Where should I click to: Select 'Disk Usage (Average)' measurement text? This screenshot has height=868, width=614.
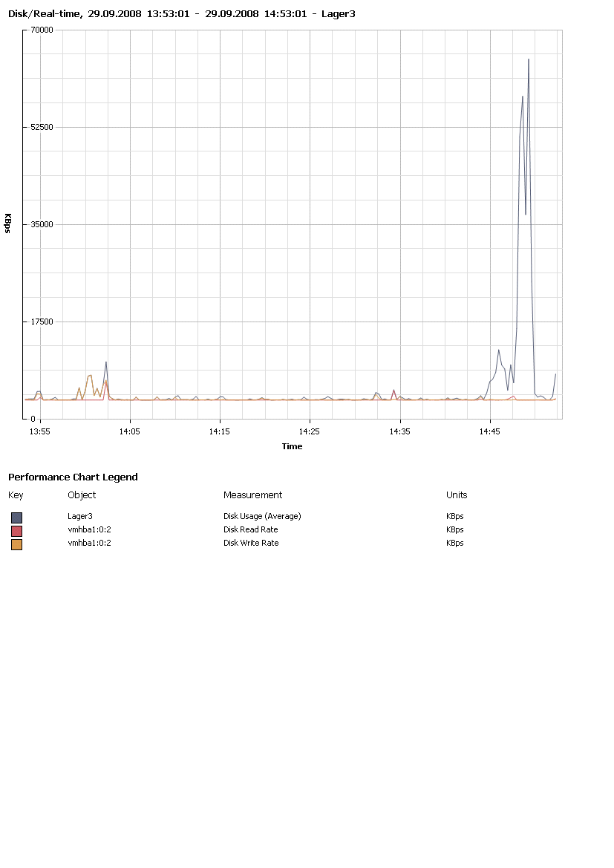[262, 516]
